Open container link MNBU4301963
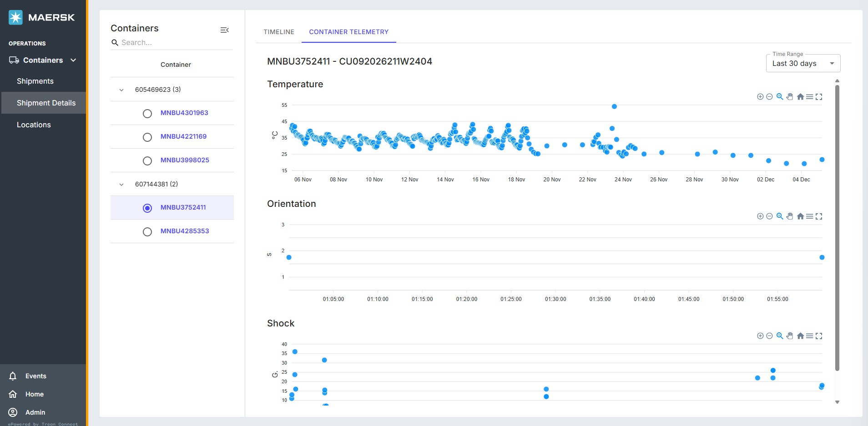This screenshot has width=868, height=426. 184,113
